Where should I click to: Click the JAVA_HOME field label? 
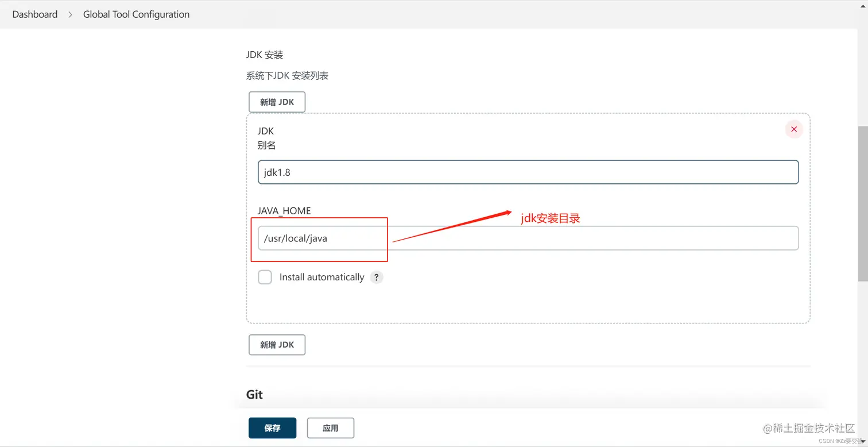(284, 211)
